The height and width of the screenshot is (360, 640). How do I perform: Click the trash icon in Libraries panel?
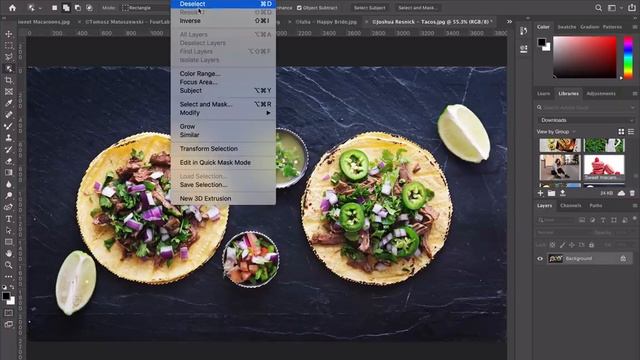[x=632, y=193]
